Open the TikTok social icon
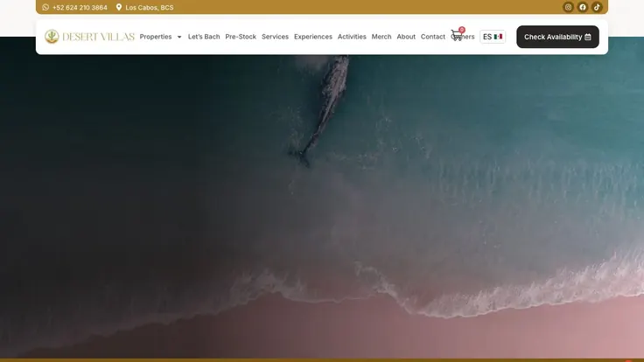Image resolution: width=644 pixels, height=362 pixels. tap(597, 7)
